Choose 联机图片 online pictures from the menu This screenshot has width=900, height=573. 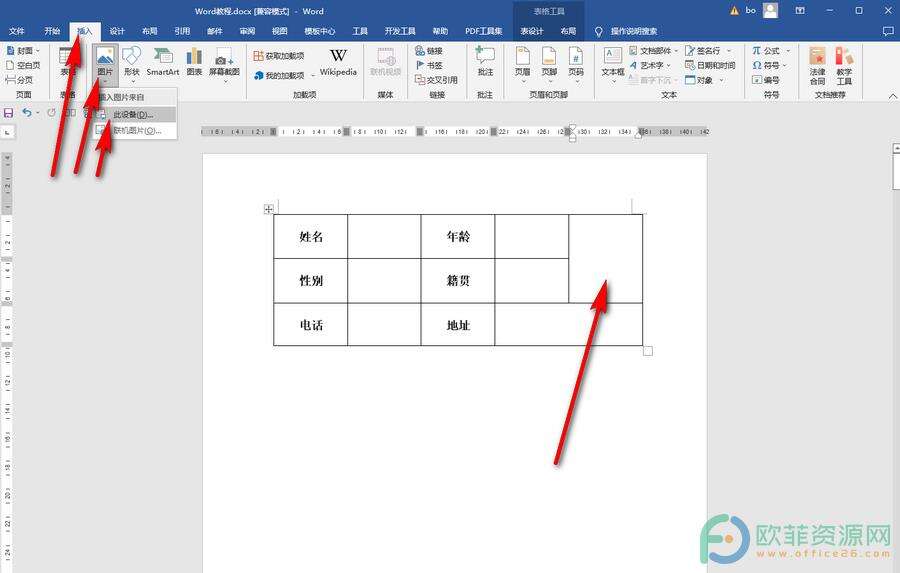[135, 130]
